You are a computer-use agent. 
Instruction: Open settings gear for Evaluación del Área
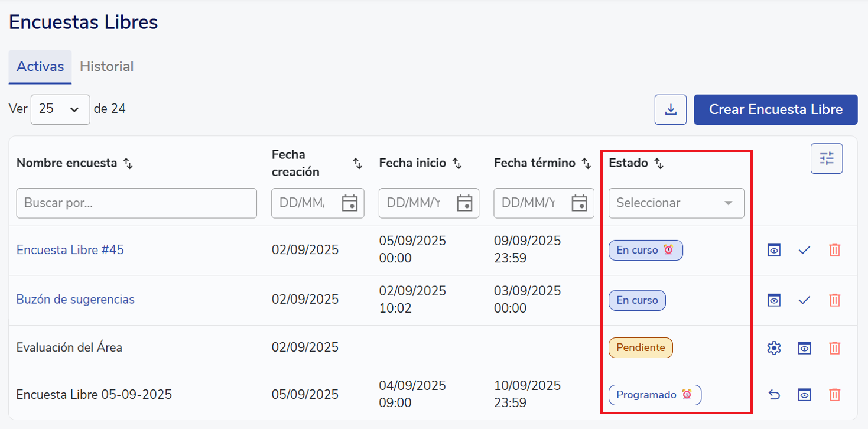(x=773, y=348)
